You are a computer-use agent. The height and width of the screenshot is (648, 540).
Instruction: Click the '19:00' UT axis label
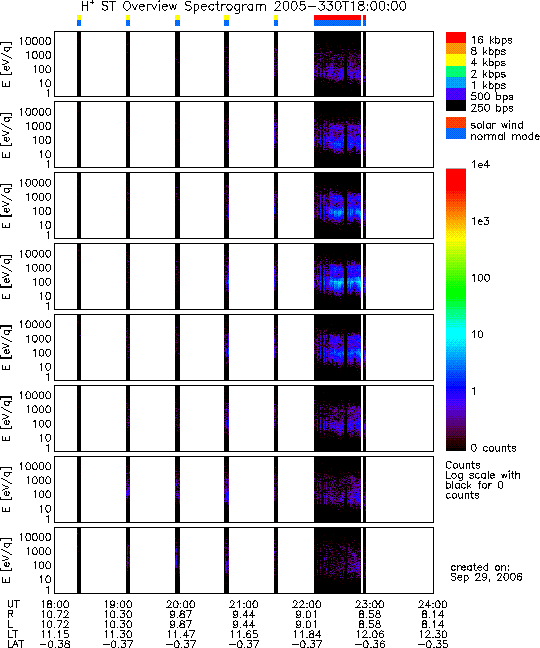pos(118,604)
